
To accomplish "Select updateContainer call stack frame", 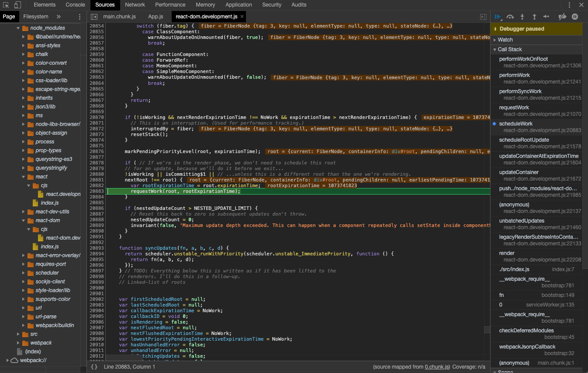I will click(x=536, y=175).
